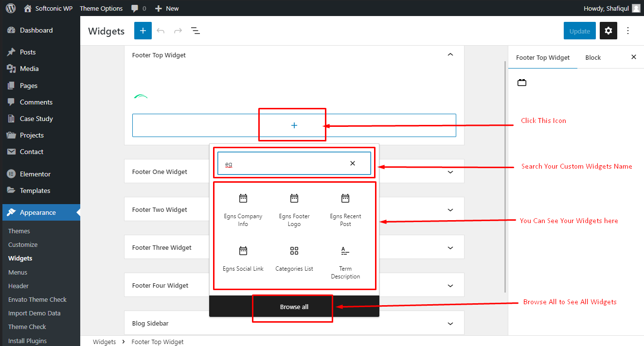Click Footer Top Widget in breadcrumb

pyautogui.click(x=158, y=342)
